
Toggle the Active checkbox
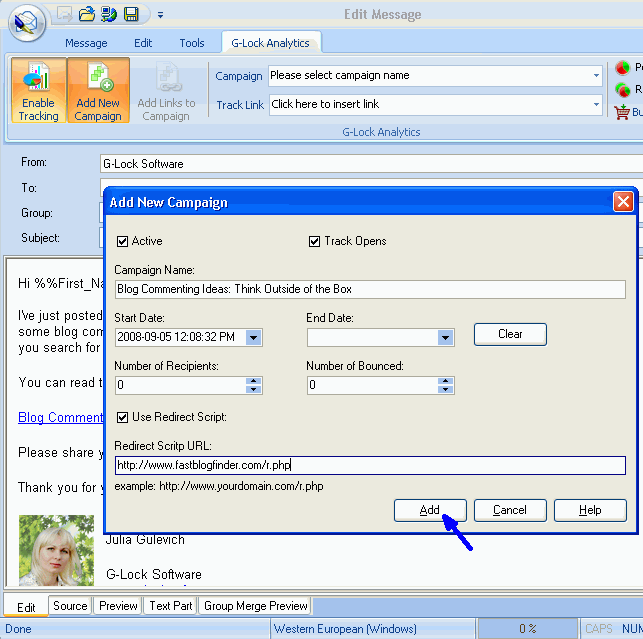[x=122, y=241]
